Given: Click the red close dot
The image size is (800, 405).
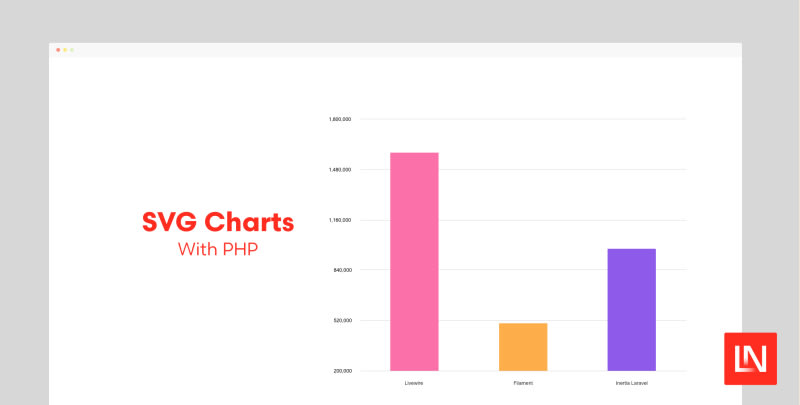Looking at the screenshot, I should pos(58,50).
